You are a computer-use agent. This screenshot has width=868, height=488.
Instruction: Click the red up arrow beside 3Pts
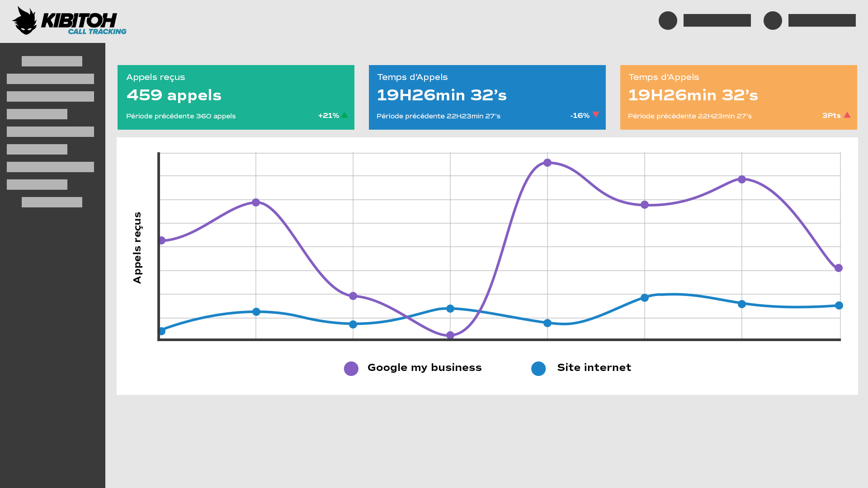click(847, 115)
